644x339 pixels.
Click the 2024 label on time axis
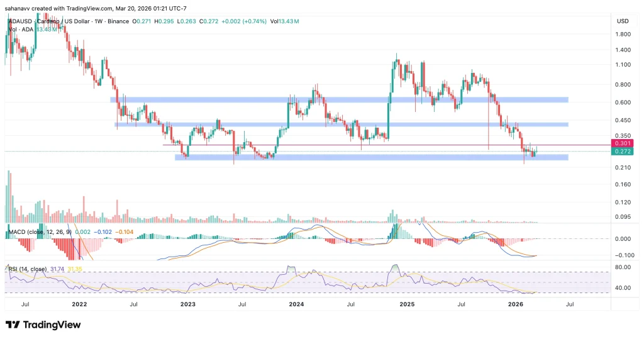click(x=296, y=304)
